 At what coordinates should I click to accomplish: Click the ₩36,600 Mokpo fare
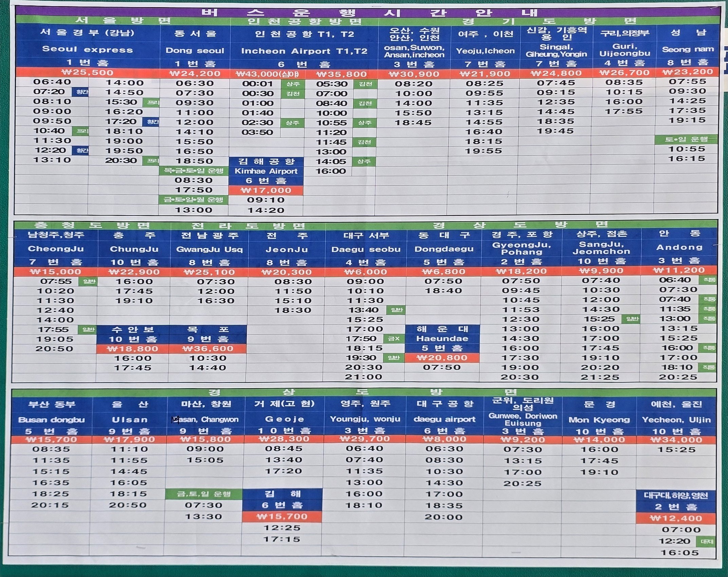pos(207,349)
